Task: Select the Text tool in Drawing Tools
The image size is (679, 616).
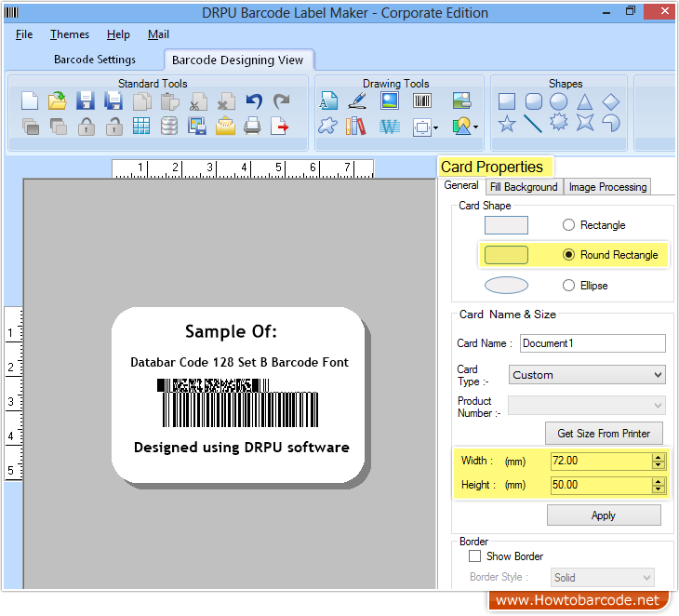Action: (x=328, y=100)
